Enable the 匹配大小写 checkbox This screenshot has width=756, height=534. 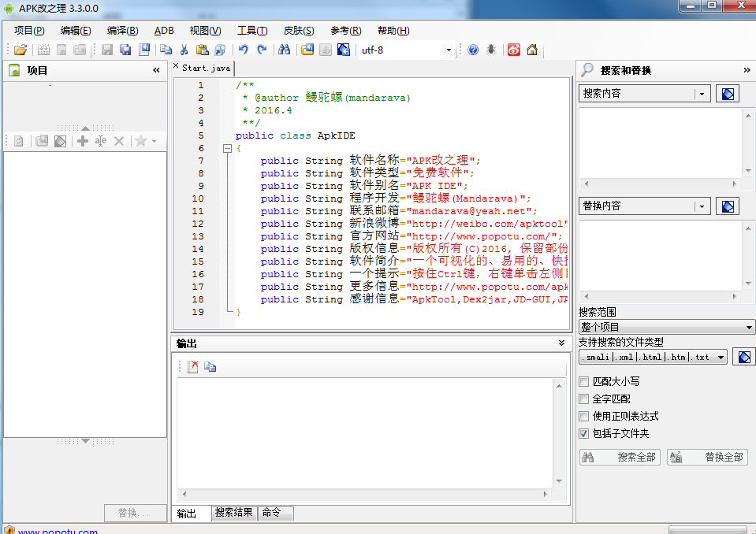click(584, 382)
